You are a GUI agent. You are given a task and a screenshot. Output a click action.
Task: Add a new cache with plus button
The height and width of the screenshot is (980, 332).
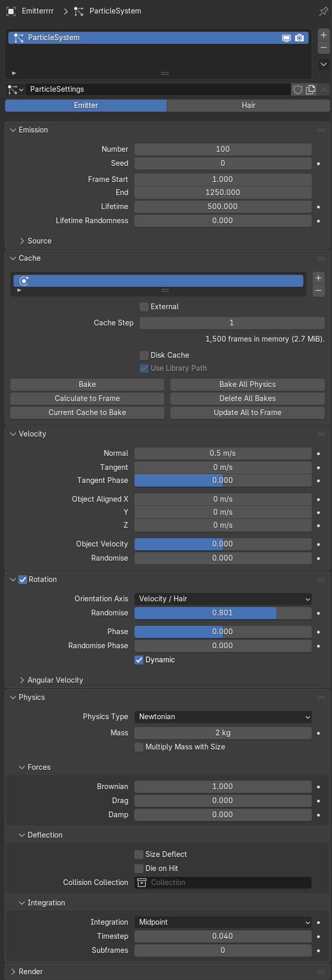pos(318,278)
